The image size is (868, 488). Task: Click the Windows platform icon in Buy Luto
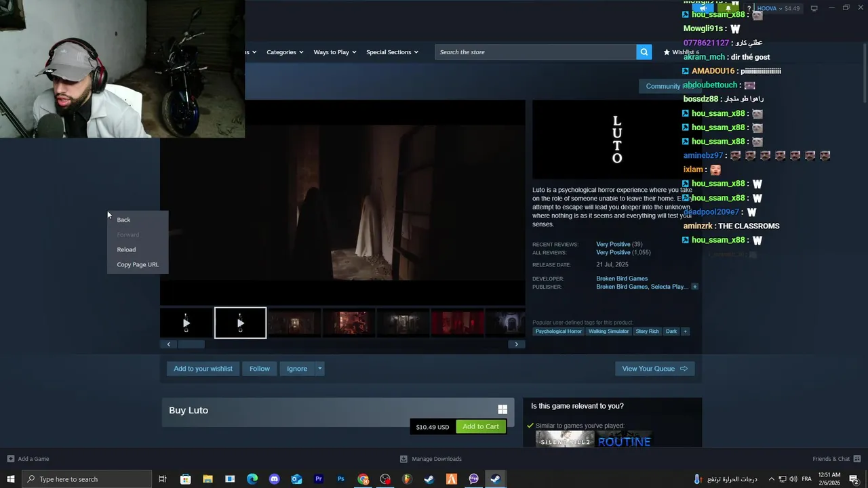pyautogui.click(x=502, y=409)
